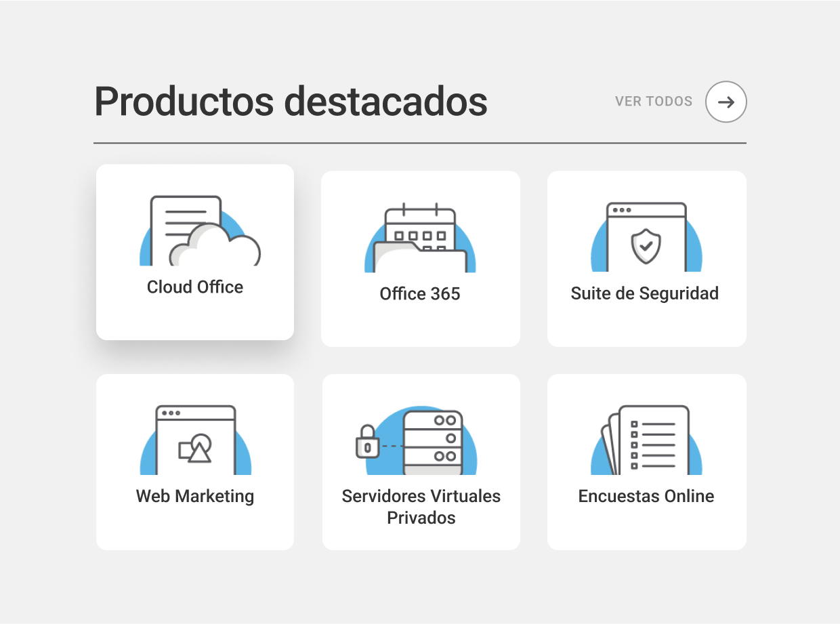This screenshot has width=840, height=624.
Task: Click the Productos destacados heading
Action: pos(291,102)
